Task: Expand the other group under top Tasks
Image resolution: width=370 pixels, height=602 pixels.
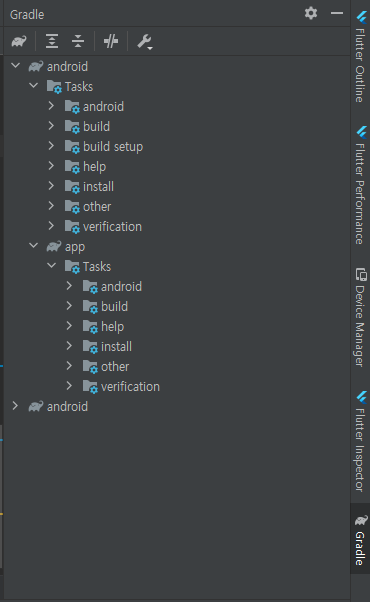Action: 51,206
